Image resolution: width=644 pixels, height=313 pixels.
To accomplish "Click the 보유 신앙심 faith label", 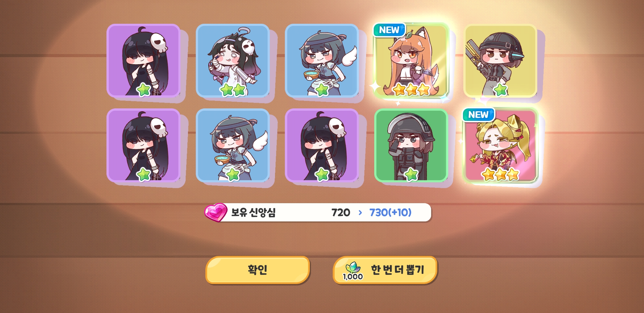I will coord(253,212).
